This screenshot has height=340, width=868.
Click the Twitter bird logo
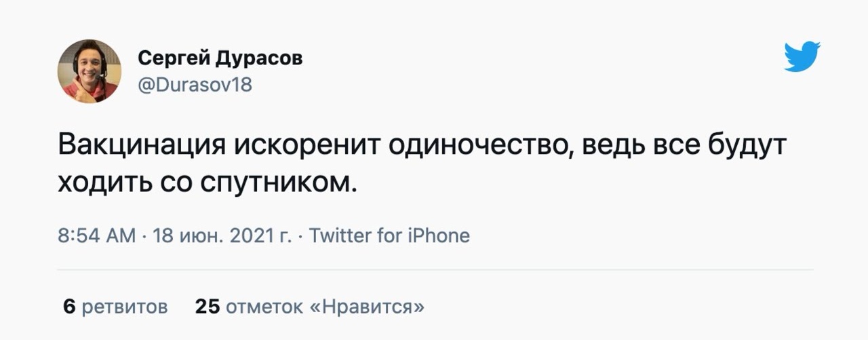(x=802, y=57)
